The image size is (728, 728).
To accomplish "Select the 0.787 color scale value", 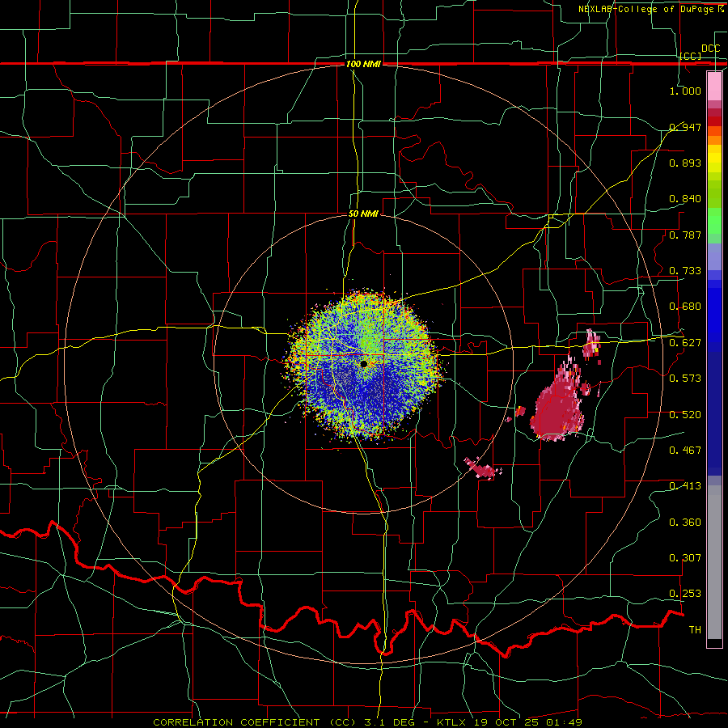I will pyautogui.click(x=685, y=235).
